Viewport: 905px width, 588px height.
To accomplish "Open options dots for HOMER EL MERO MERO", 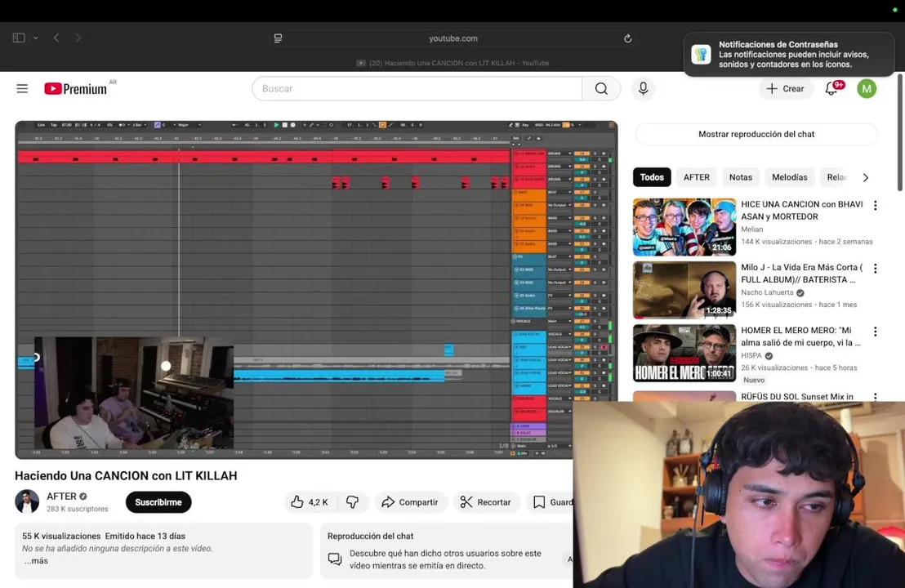I will (876, 332).
